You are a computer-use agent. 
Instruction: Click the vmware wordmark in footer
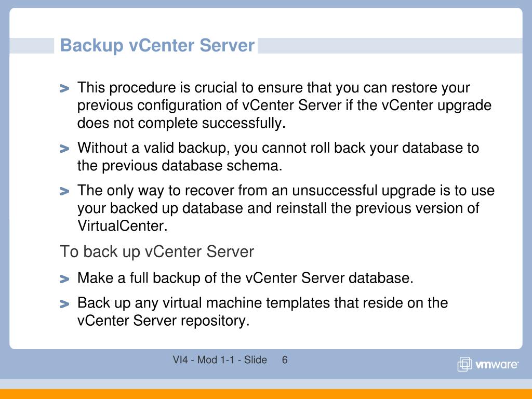click(x=497, y=364)
